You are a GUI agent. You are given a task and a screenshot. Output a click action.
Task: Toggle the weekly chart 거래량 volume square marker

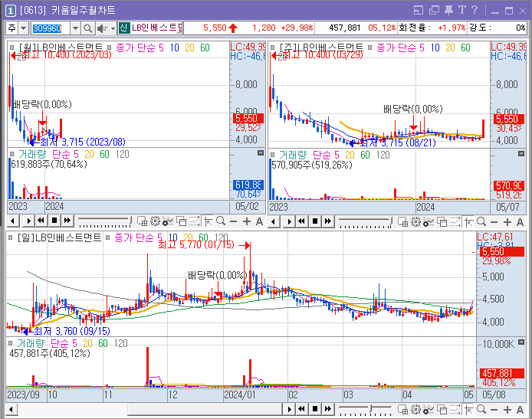[272, 155]
